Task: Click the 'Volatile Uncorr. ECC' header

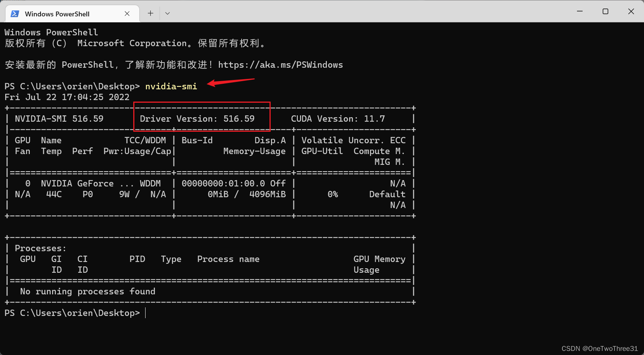Action: coord(353,140)
